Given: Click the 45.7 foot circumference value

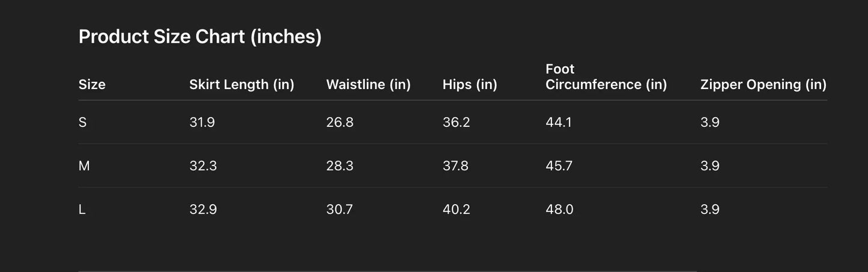Looking at the screenshot, I should 559,166.
